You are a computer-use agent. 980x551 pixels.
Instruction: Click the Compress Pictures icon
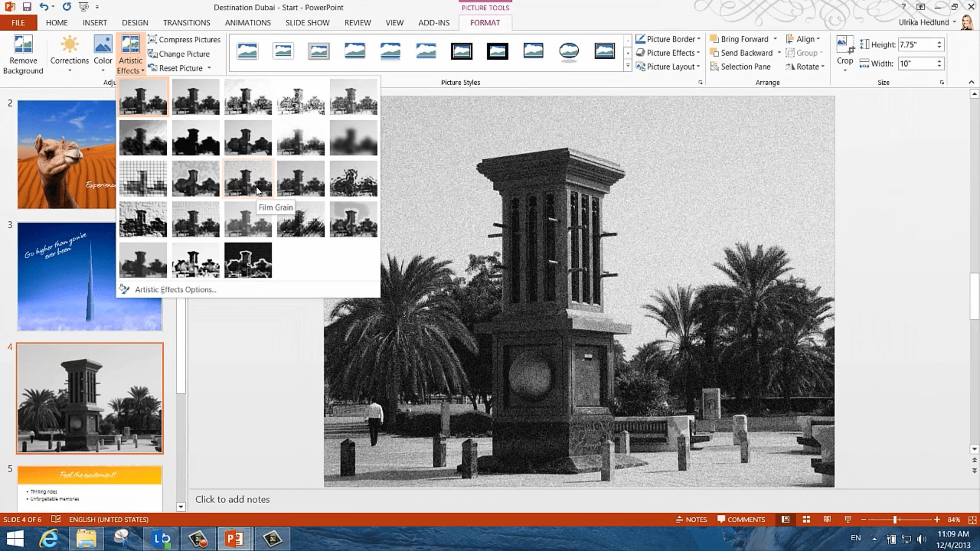pos(152,39)
